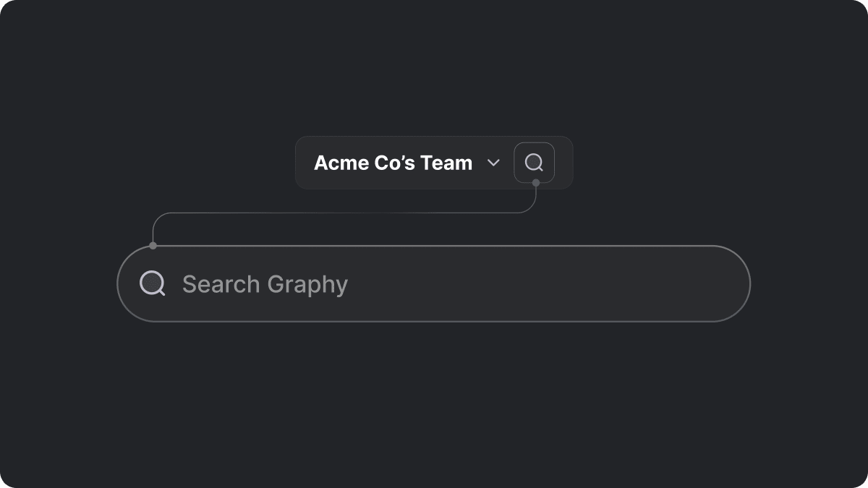Click the word Graphy in the search placeholder
This screenshot has width=868, height=488.
tap(307, 285)
